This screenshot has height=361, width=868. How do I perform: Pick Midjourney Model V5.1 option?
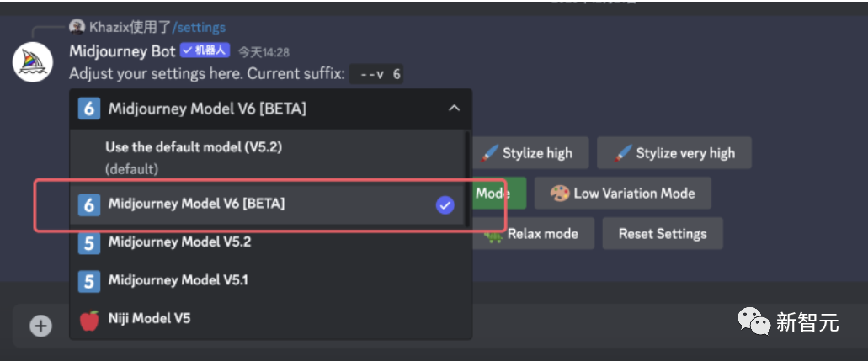pos(178,280)
